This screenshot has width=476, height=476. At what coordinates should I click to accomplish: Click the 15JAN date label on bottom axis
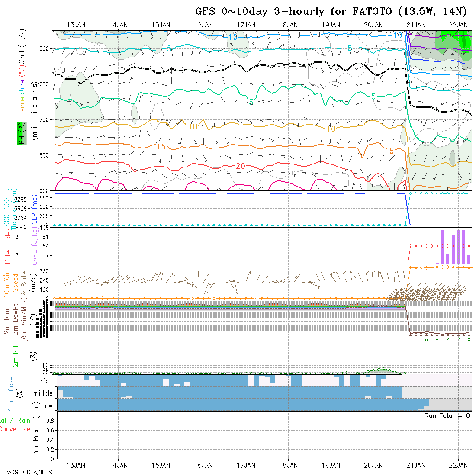pyautogui.click(x=161, y=465)
